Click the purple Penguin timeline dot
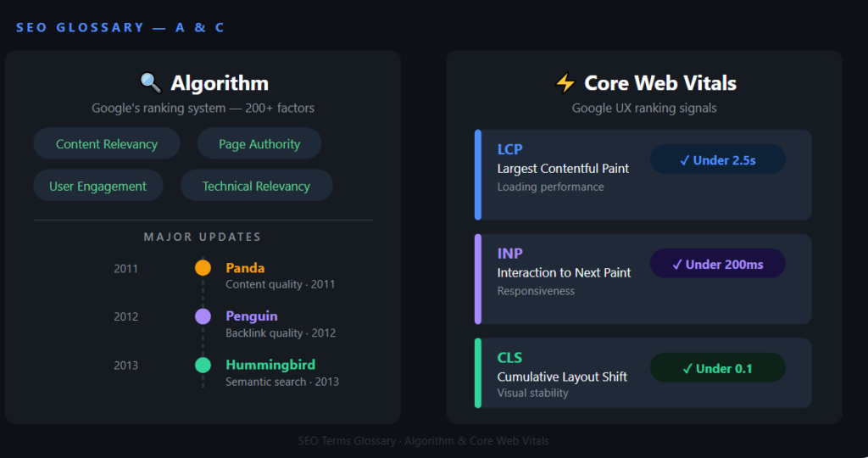The image size is (868, 458). (x=203, y=316)
